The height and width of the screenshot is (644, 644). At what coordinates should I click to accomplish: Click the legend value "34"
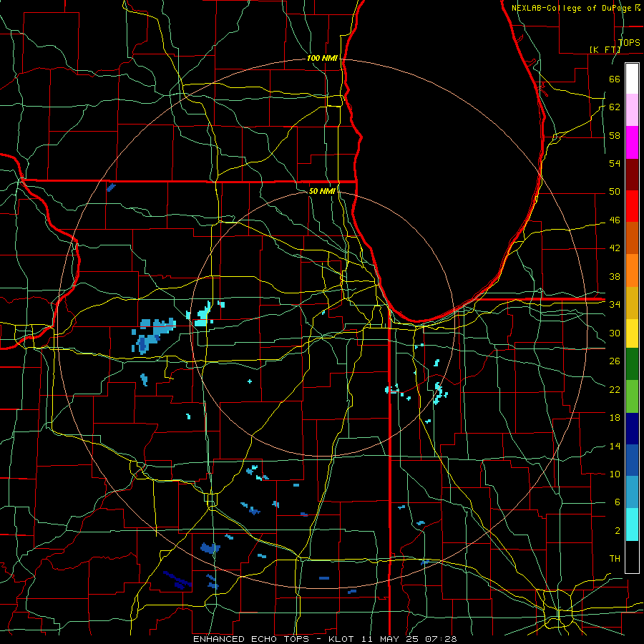click(615, 305)
